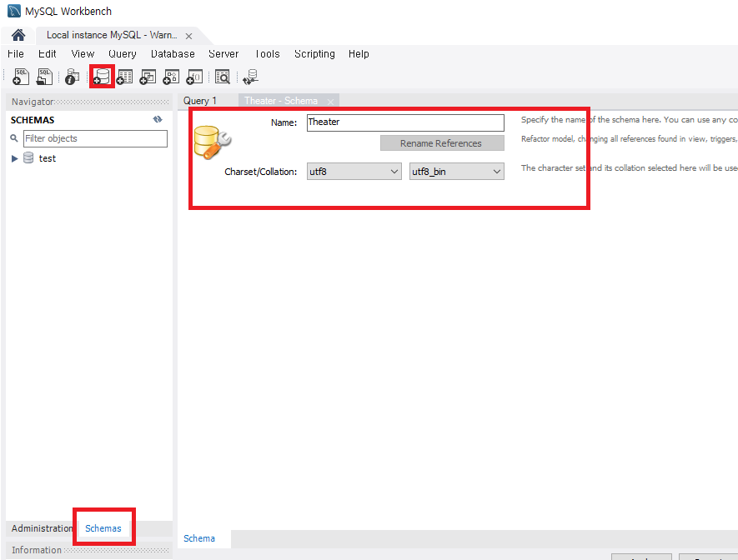738x560 pixels.
Task: Click the 'Refactor model' help text
Action: pos(630,138)
